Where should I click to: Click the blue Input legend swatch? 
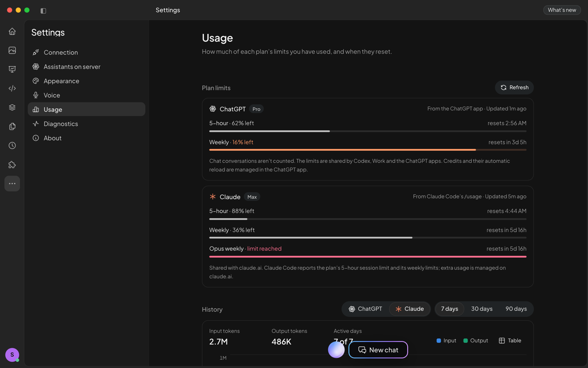click(438, 341)
